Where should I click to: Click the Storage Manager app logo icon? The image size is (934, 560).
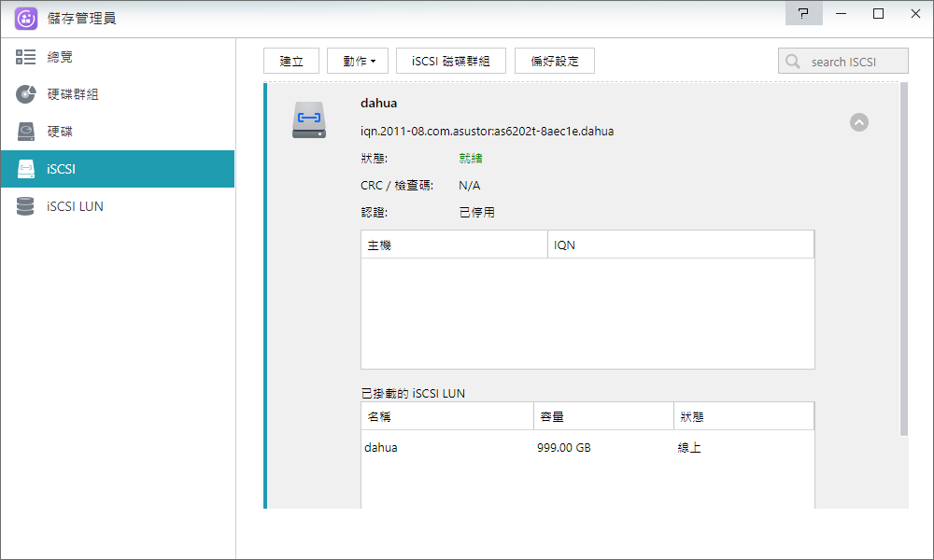pyautogui.click(x=26, y=19)
